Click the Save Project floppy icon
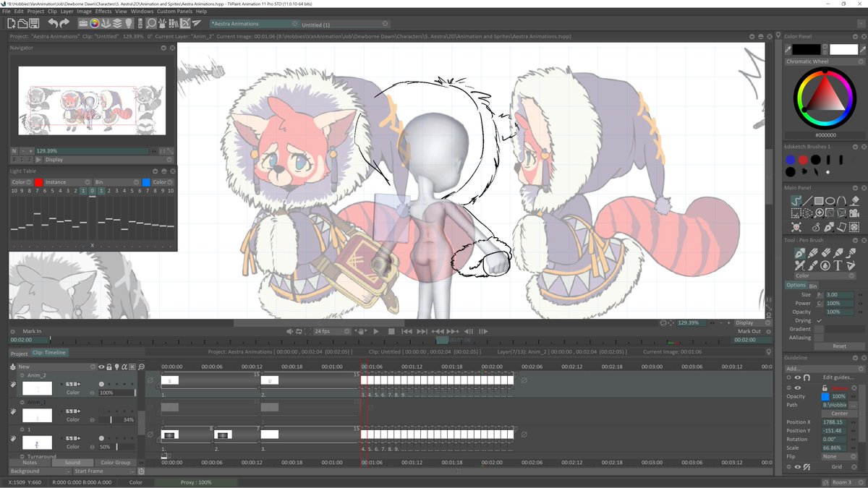Image resolution: width=868 pixels, height=488 pixels. click(34, 24)
